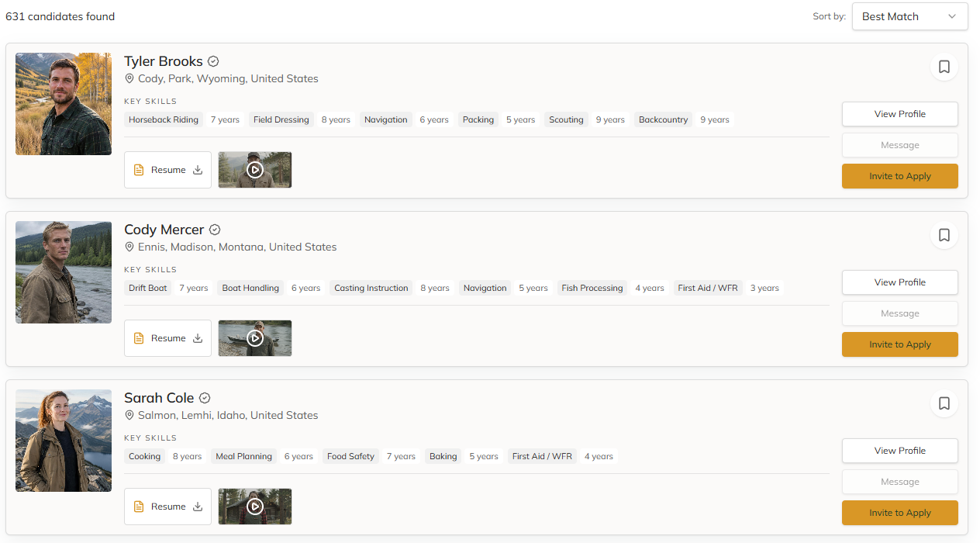View Profile of Cody Mercer
This screenshot has width=980, height=543.
coord(900,282)
